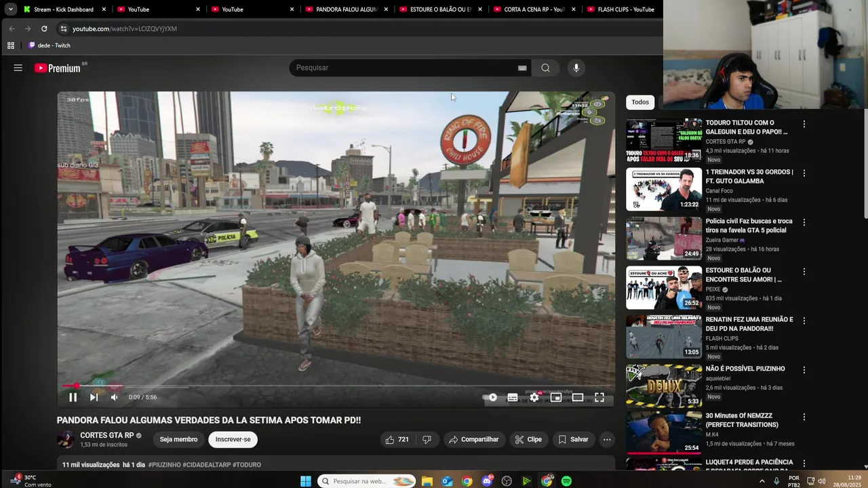Open the 1 TREINADOR VS 30 GORDOS thumbnail
This screenshot has height=488, width=868.
point(664,189)
